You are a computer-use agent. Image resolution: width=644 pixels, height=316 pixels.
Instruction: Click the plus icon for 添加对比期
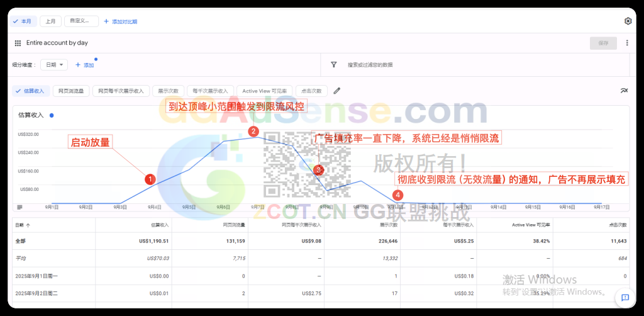coord(106,21)
